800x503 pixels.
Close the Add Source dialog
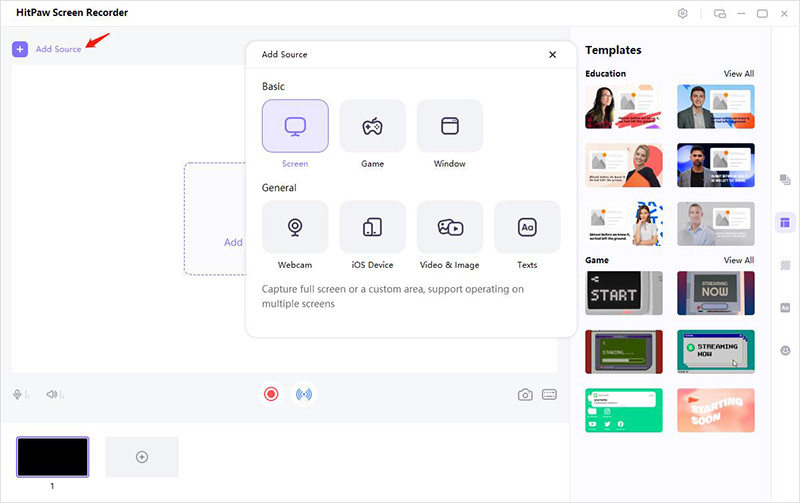tap(552, 55)
